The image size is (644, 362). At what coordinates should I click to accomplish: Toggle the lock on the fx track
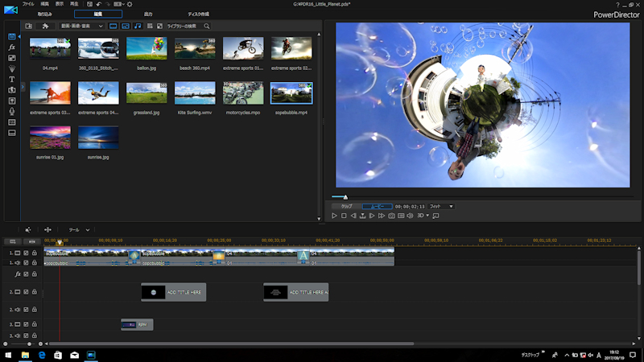35,274
